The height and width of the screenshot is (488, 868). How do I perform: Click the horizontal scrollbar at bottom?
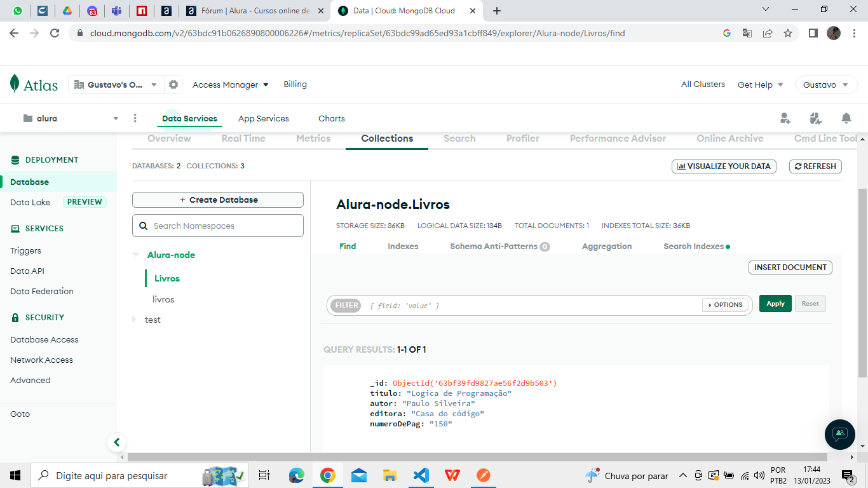point(477,457)
